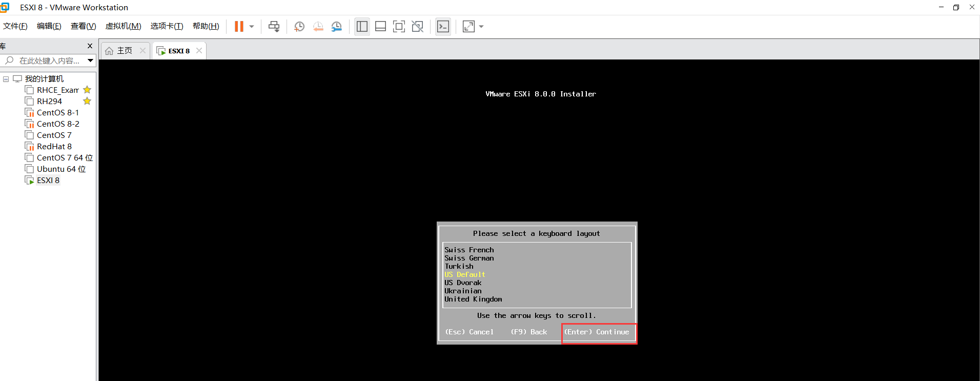980x381 pixels.
Task: Select ESXI 8 in the library tree
Action: pyautogui.click(x=48, y=181)
